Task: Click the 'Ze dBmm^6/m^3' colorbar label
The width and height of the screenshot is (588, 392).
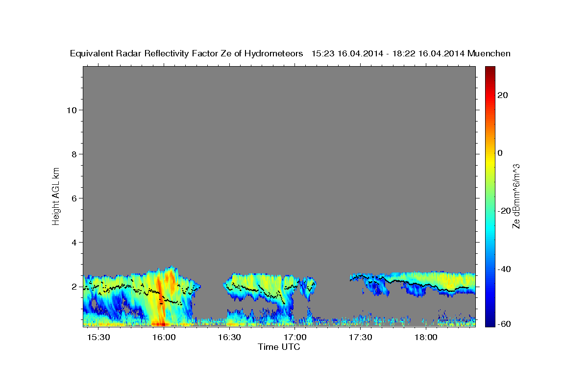Action: 516,196
